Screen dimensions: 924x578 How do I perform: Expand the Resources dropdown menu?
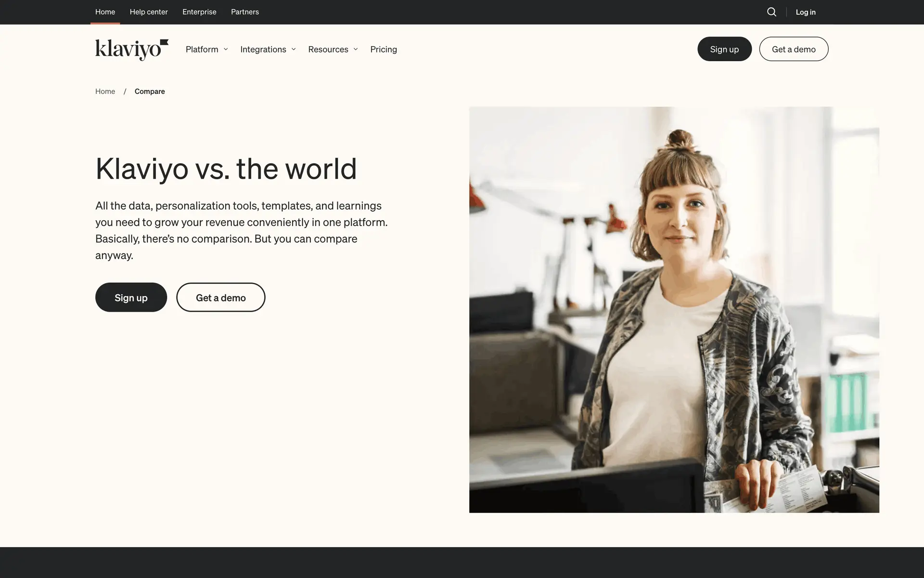pyautogui.click(x=328, y=49)
